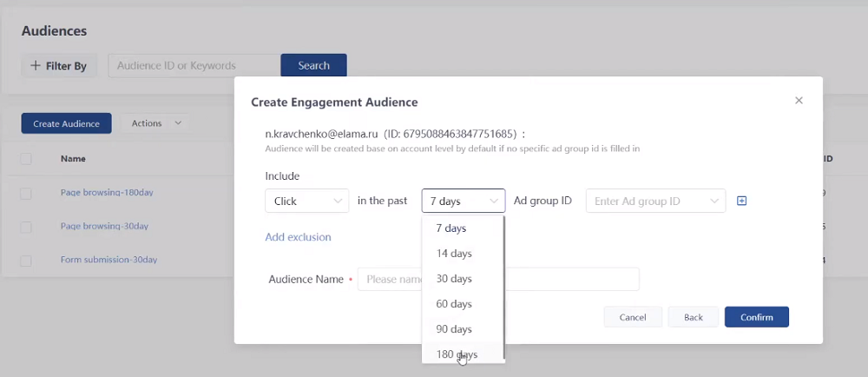
Task: Click the Filter By button
Action: (x=59, y=65)
